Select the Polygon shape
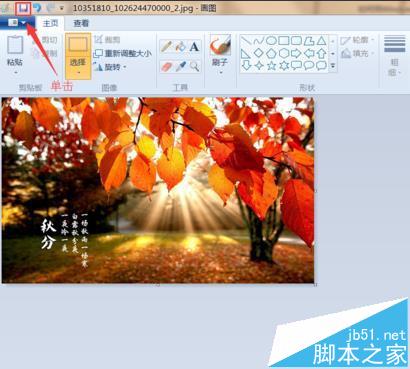 click(x=309, y=41)
